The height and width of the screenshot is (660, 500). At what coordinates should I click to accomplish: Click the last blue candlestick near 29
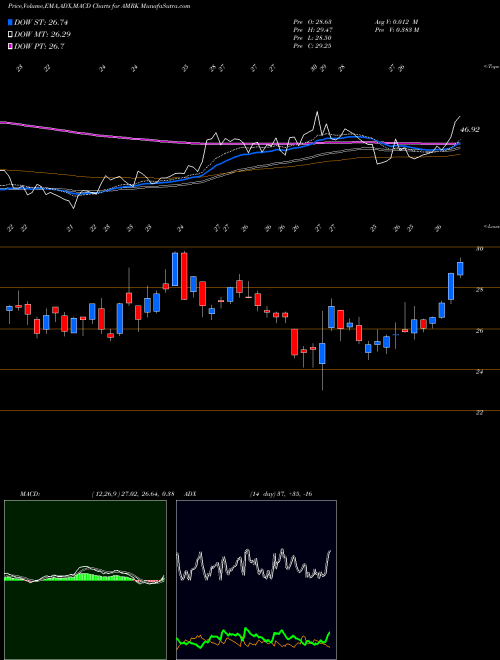460,269
